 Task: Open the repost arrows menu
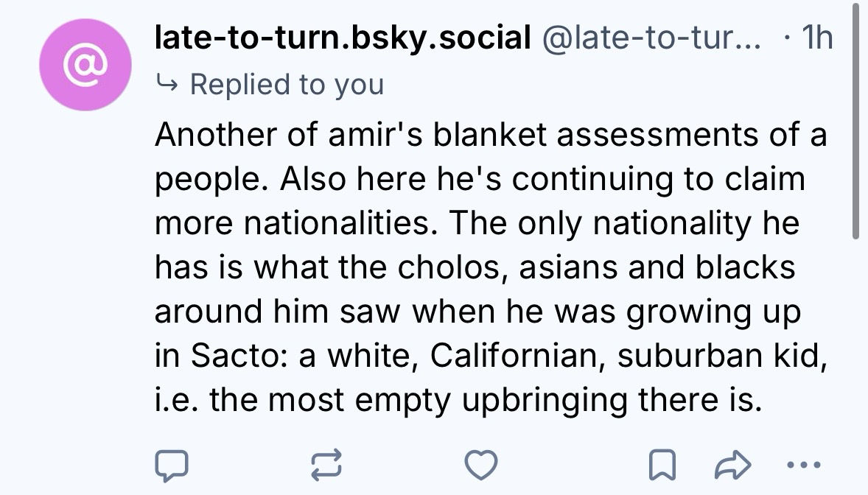tap(326, 463)
